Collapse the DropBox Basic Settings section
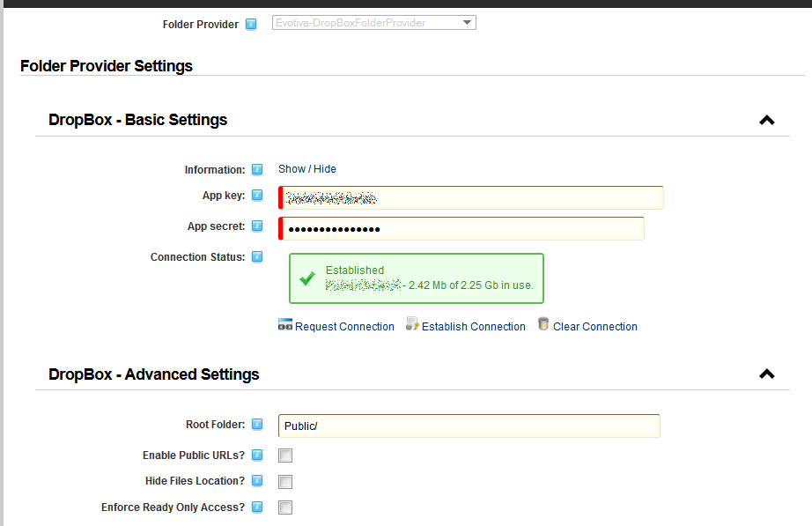 (767, 120)
